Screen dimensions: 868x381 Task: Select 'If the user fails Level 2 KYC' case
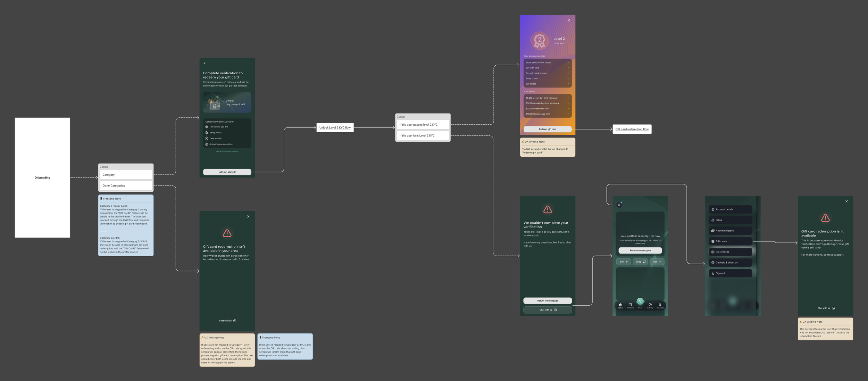[x=423, y=136]
